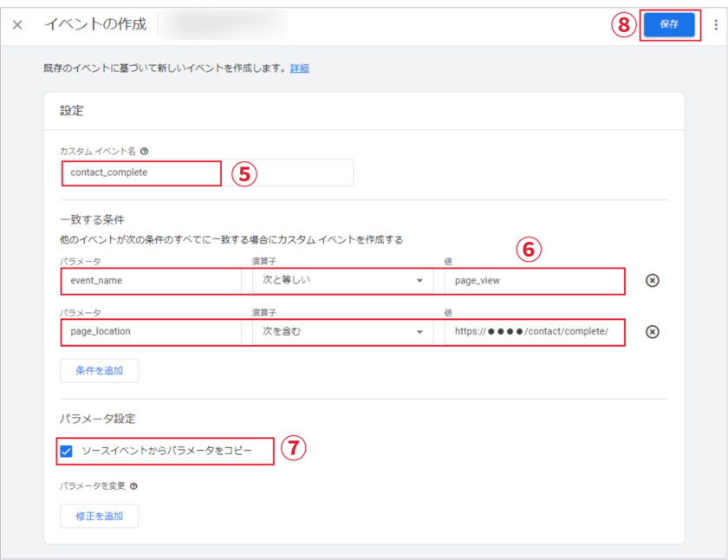Click the event_name parameter field
This screenshot has width=728, height=560.
coord(150,281)
